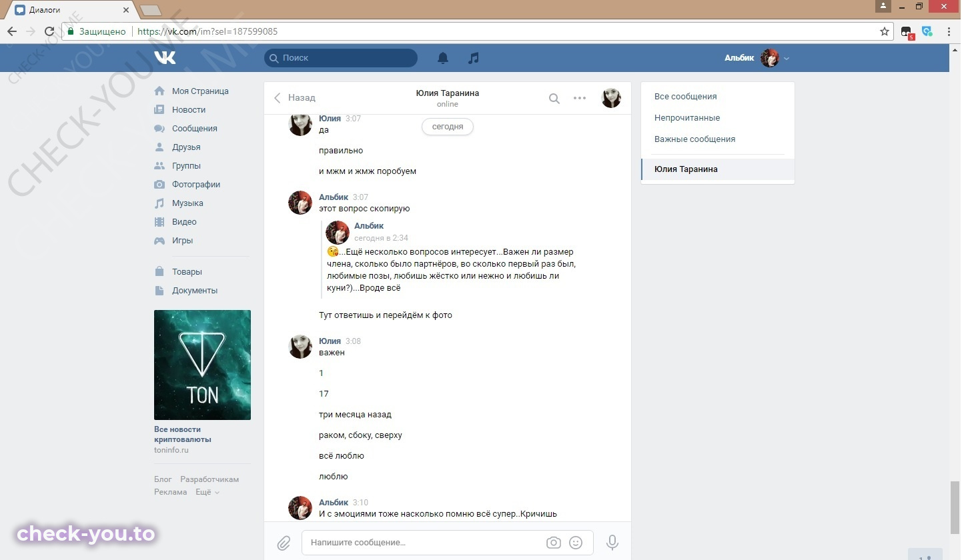Click the search field in VK header

(341, 58)
